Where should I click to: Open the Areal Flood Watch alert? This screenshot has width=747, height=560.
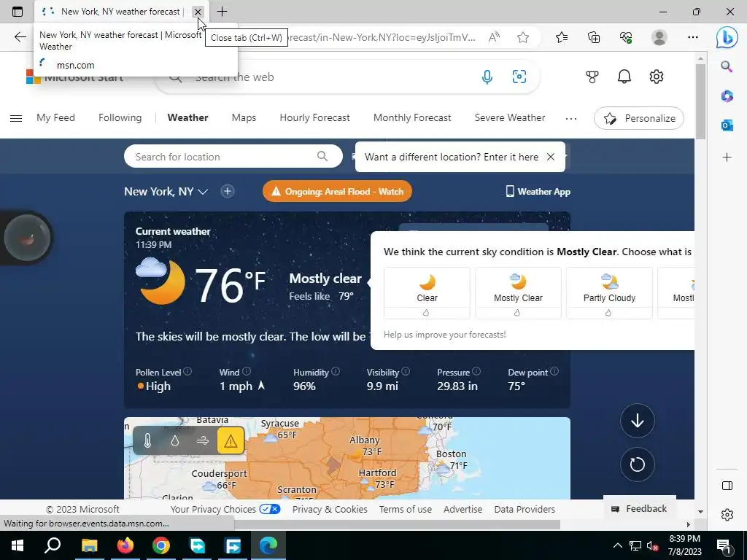click(x=337, y=192)
